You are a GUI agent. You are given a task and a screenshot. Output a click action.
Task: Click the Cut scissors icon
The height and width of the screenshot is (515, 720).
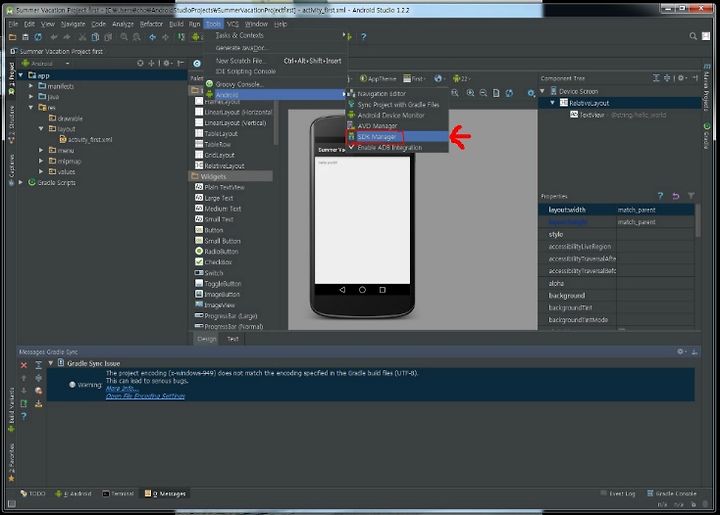[83, 37]
